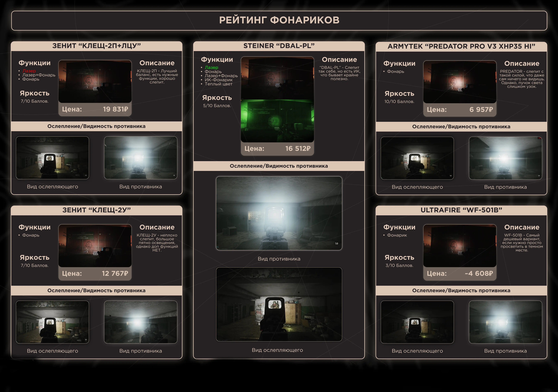The height and width of the screenshot is (392, 558).
Task: Open the WF-501B beam preview image
Action: (460, 246)
